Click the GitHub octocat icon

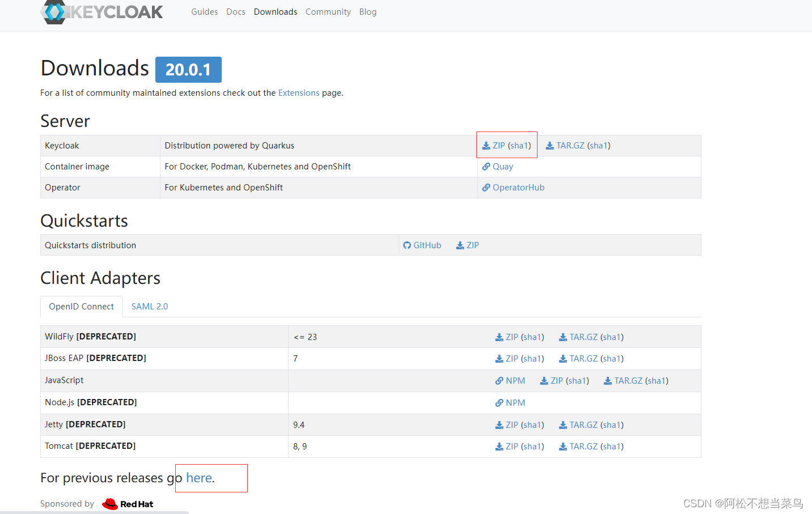tap(407, 245)
